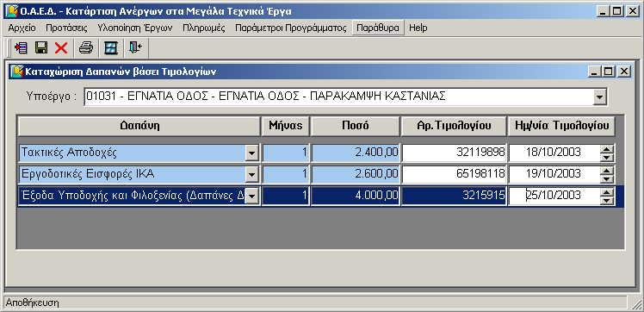Image resolution: width=644 pixels, height=312 pixels.
Task: Delete record with red X icon
Action: pos(61,48)
